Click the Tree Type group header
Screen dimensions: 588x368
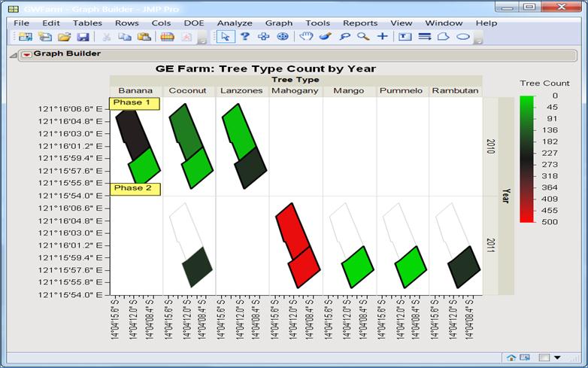pos(296,80)
